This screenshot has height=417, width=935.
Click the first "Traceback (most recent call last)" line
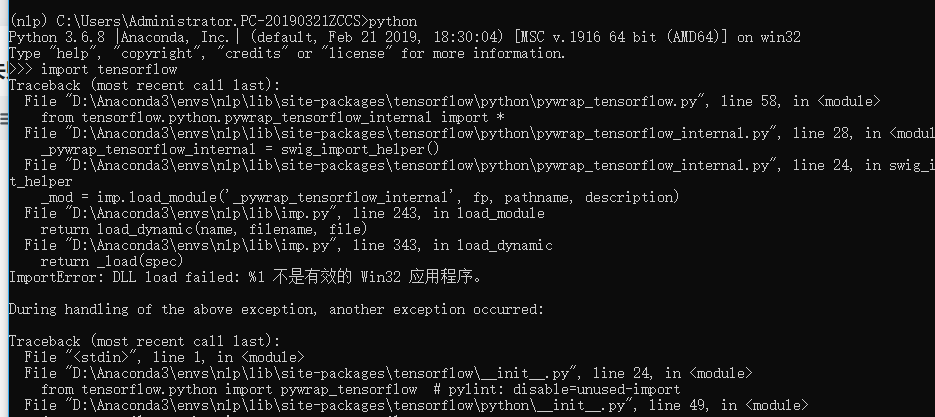click(x=145, y=86)
